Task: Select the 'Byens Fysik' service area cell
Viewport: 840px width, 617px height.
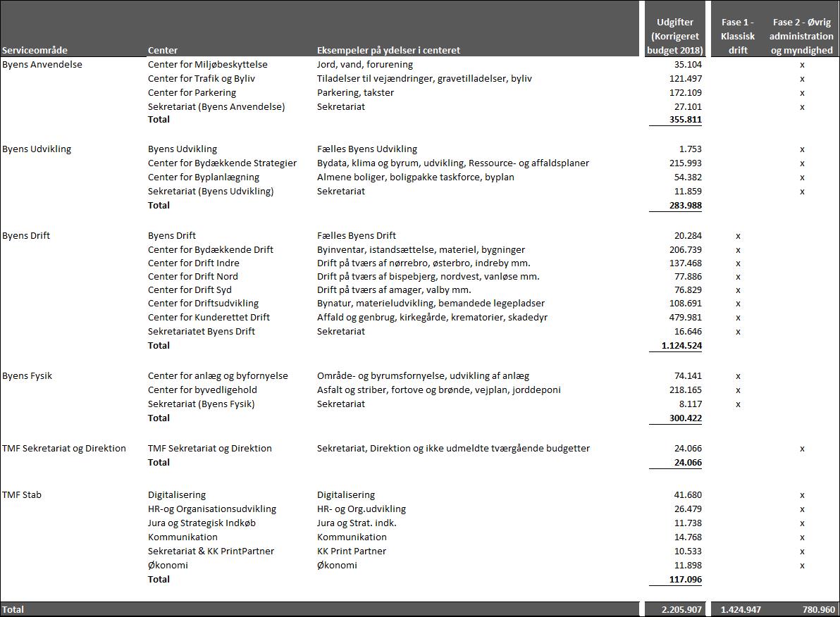Action: point(27,376)
